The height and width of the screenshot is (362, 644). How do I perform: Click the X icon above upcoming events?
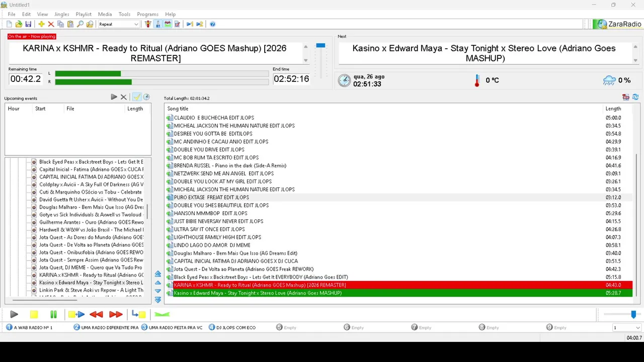click(x=123, y=97)
